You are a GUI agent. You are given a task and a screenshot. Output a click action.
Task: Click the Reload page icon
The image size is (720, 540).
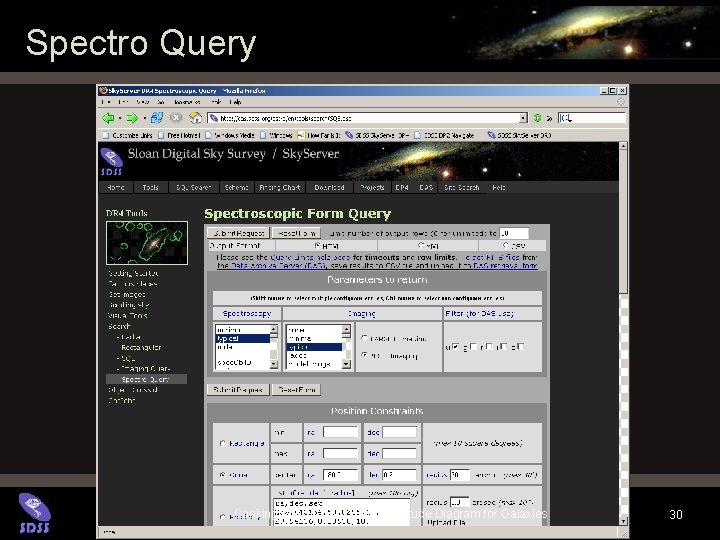click(x=157, y=118)
